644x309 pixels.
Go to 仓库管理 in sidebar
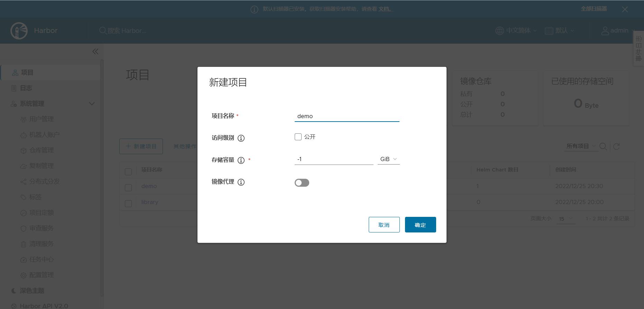click(42, 151)
